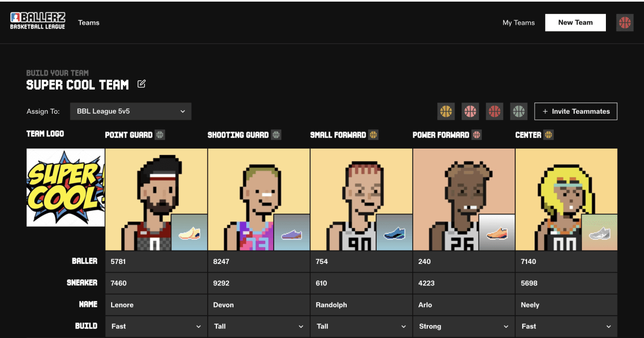
Task: Go to My Teams
Action: [518, 23]
